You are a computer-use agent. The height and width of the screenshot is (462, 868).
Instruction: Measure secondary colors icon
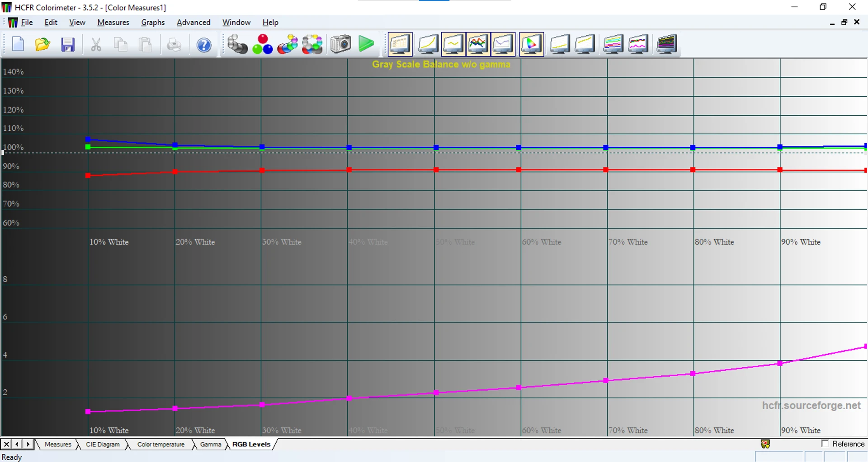pyautogui.click(x=288, y=44)
